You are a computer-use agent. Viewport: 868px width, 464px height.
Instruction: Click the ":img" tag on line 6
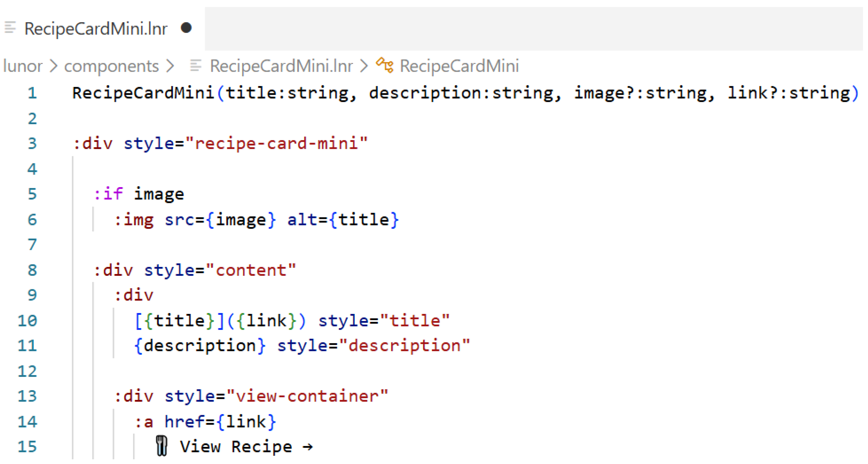[134, 220]
